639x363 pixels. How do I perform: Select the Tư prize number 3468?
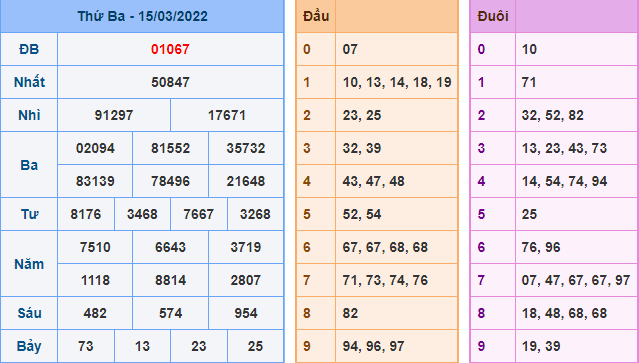tap(142, 214)
